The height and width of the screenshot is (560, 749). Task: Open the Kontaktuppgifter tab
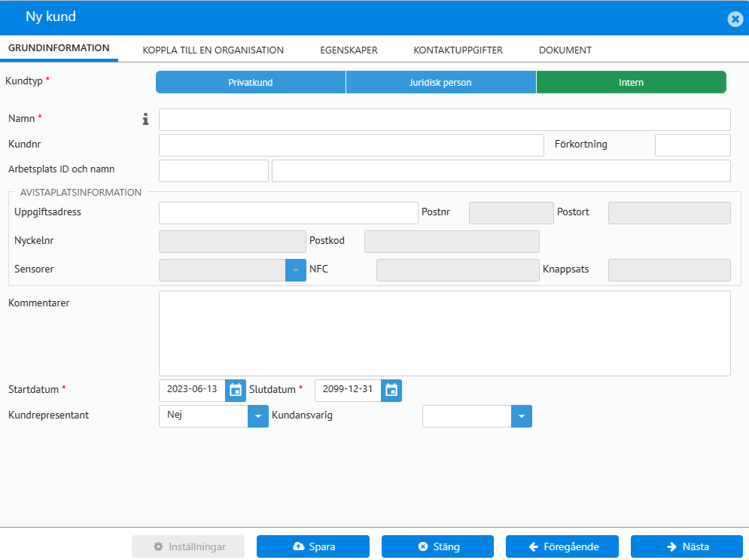coord(458,50)
